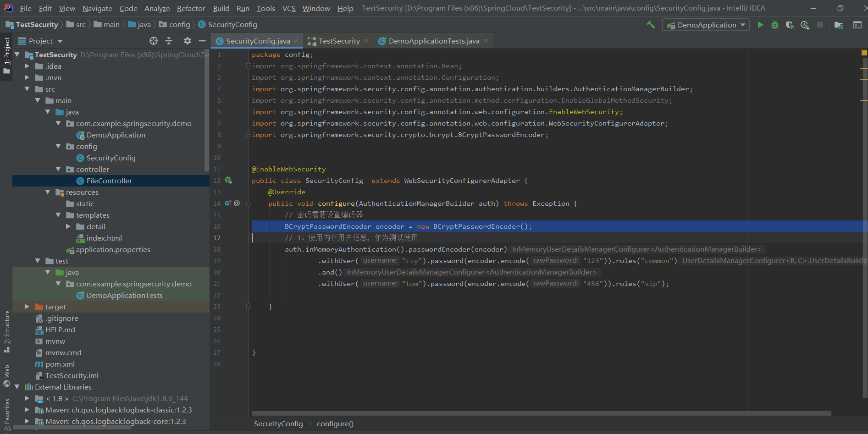
Task: Switch to the TestSecurity editor tab
Action: (x=339, y=41)
